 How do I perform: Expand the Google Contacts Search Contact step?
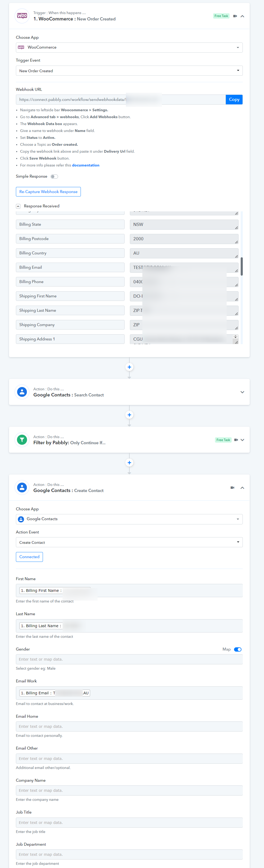pos(242,392)
